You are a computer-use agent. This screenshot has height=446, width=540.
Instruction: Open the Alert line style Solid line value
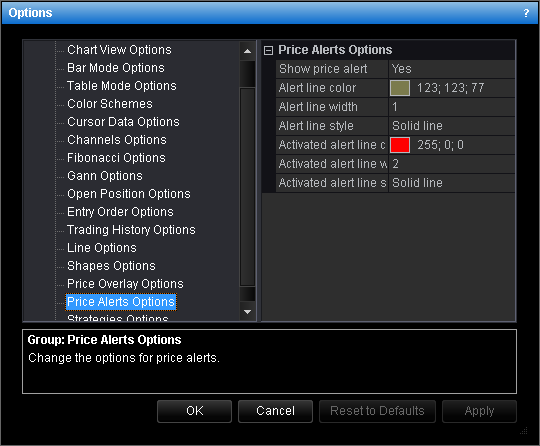point(451,126)
